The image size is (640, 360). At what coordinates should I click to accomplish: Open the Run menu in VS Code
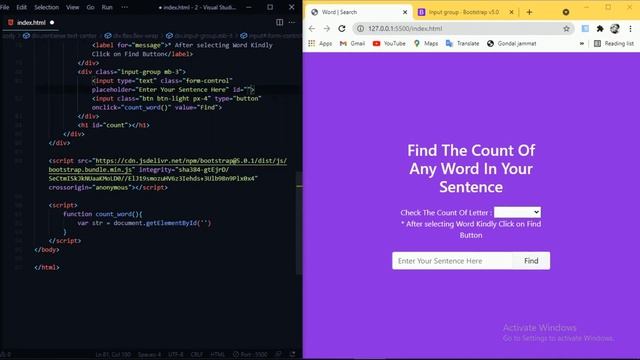[107, 7]
